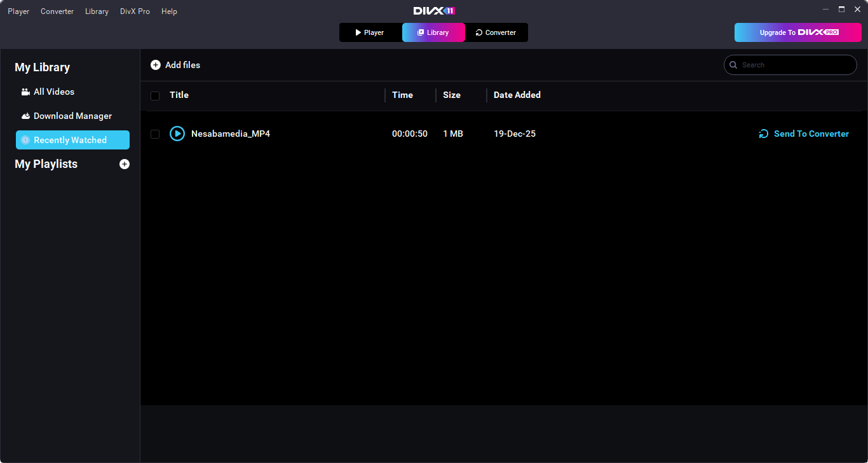
Task: Expand the Library menu
Action: [97, 11]
